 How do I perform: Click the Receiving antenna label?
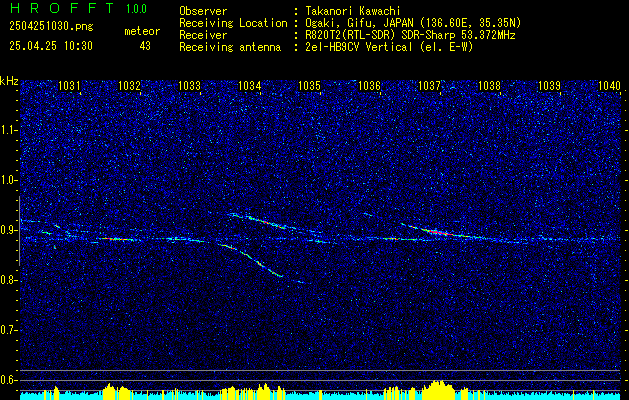click(x=230, y=47)
